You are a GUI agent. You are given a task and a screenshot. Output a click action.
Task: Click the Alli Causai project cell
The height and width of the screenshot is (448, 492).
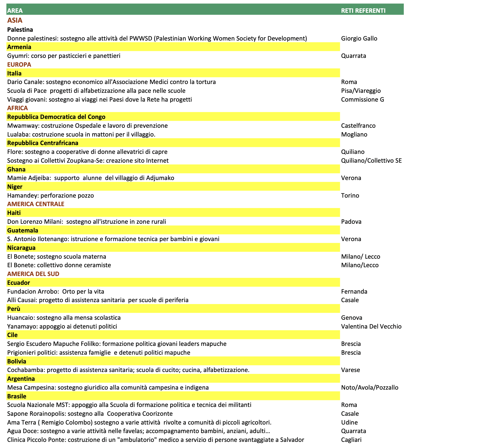click(x=98, y=300)
